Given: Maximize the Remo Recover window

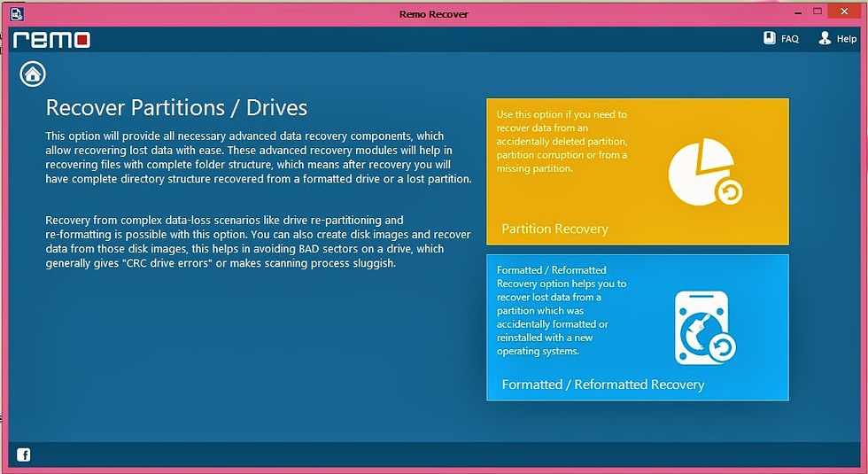Looking at the screenshot, I should pos(817,11).
